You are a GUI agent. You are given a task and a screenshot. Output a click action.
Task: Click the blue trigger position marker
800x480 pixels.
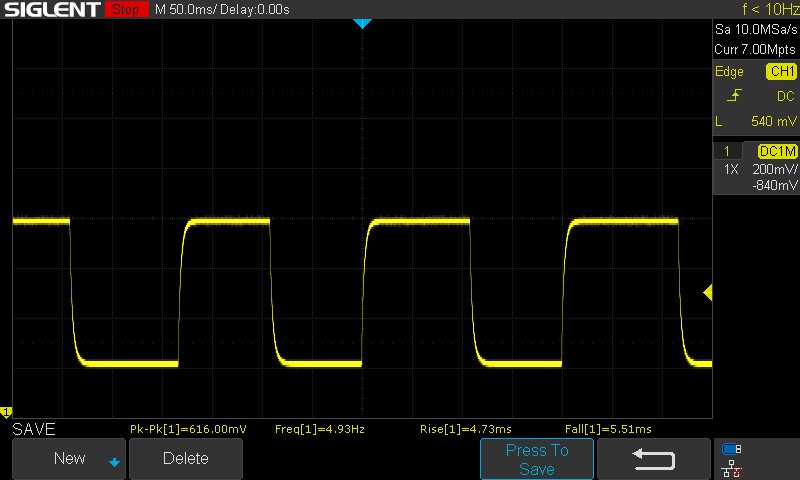tap(363, 23)
